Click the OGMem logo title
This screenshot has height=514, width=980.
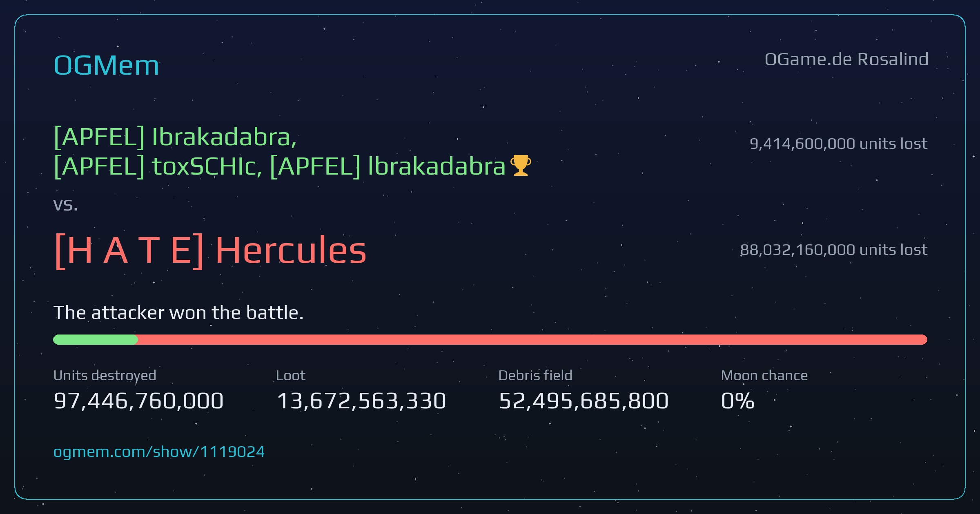tap(106, 65)
